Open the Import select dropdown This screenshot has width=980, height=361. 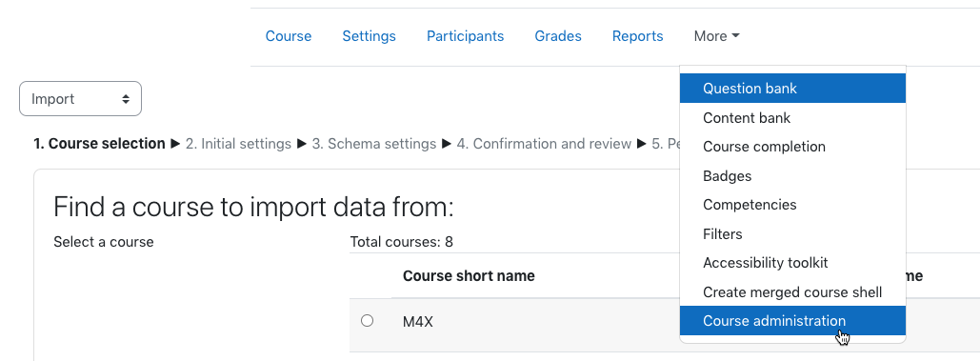81,99
